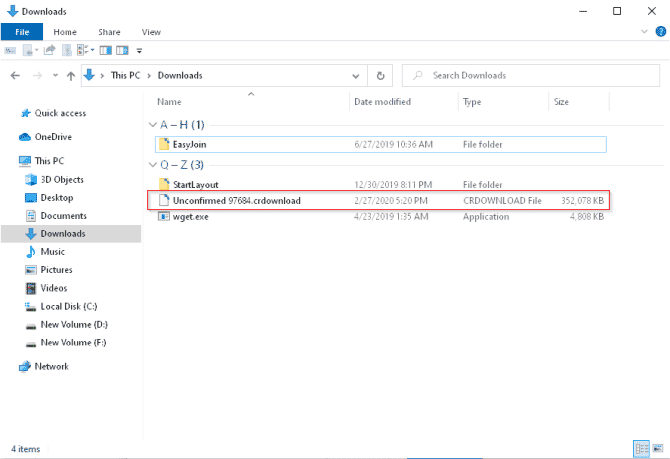Click the Downloads arrow icon in address bar

click(x=89, y=75)
